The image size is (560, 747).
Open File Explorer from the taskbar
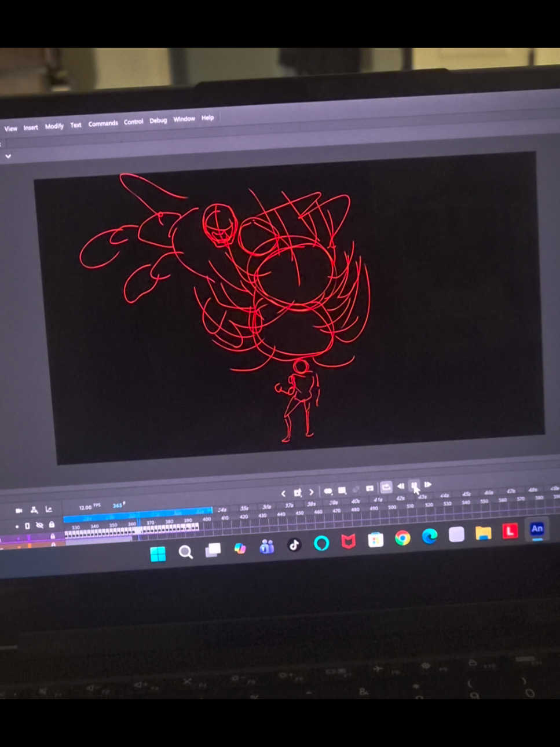tap(484, 533)
